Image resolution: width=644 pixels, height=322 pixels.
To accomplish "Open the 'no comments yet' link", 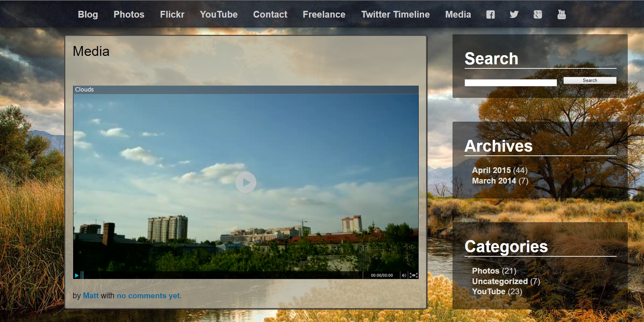I will 148,296.
